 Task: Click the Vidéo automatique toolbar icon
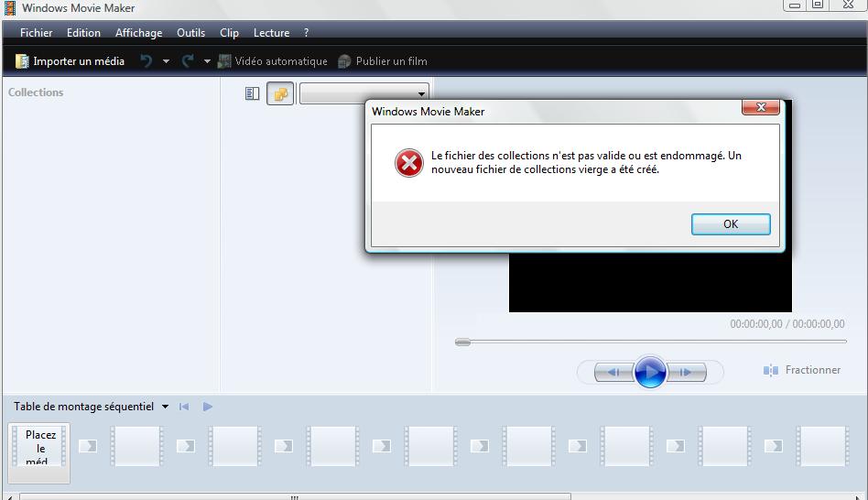[x=224, y=61]
